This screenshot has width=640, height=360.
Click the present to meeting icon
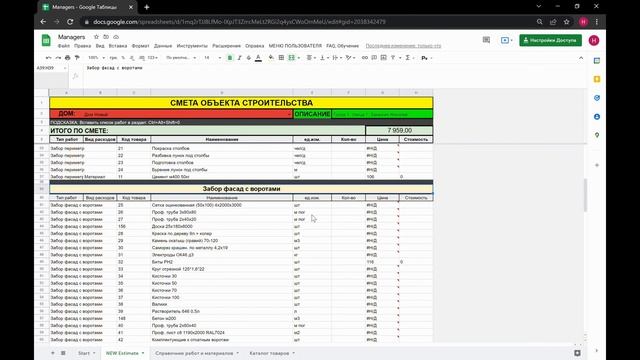coord(506,40)
